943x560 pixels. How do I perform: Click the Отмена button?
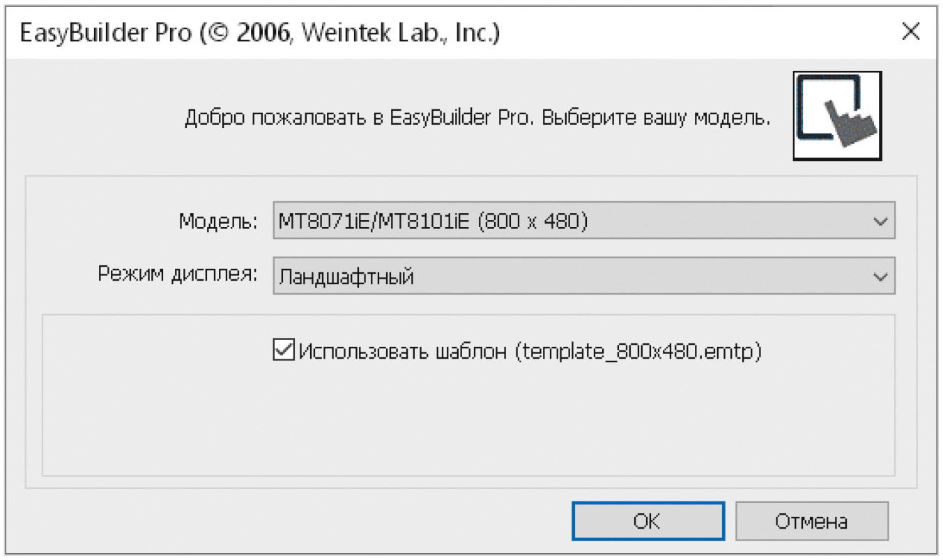click(812, 521)
